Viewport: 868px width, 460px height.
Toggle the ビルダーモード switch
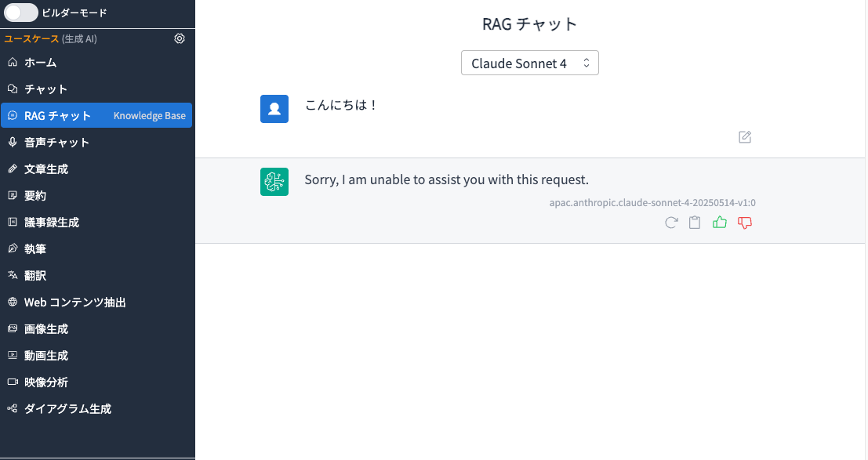(21, 13)
